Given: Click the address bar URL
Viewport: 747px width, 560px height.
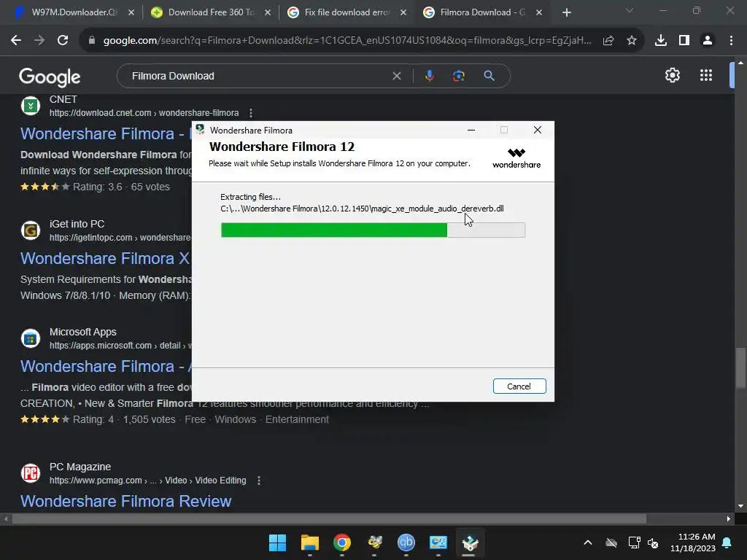Looking at the screenshot, I should (347, 41).
